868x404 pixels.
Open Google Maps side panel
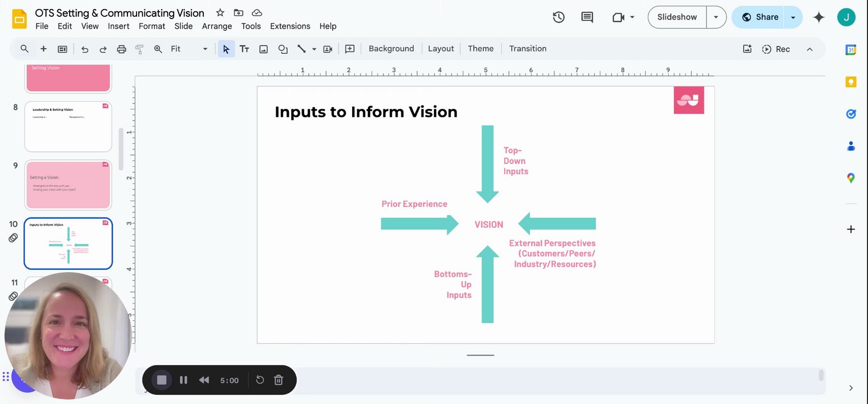(851, 178)
